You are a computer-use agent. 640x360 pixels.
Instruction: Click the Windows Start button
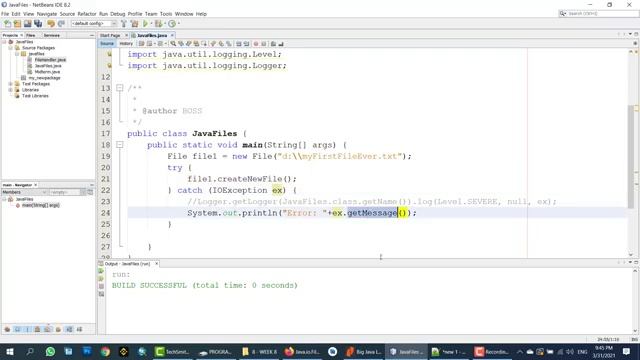click(x=9, y=351)
